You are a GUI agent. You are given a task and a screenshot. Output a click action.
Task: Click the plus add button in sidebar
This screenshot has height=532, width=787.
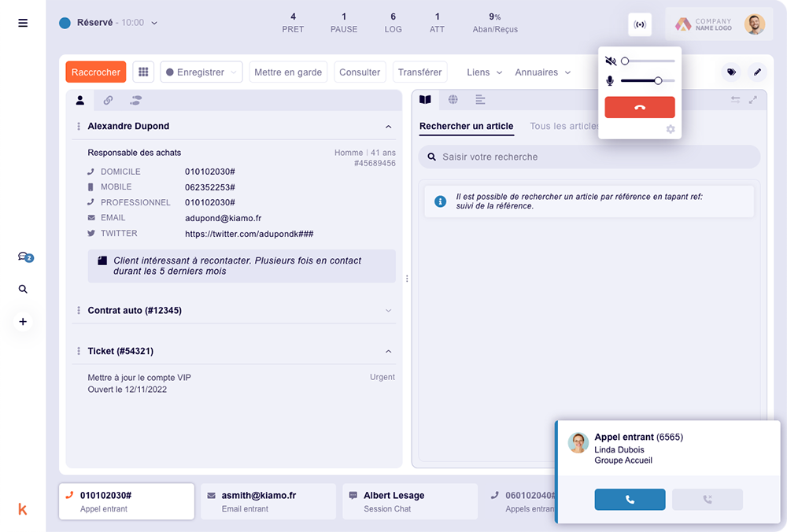coord(23,322)
